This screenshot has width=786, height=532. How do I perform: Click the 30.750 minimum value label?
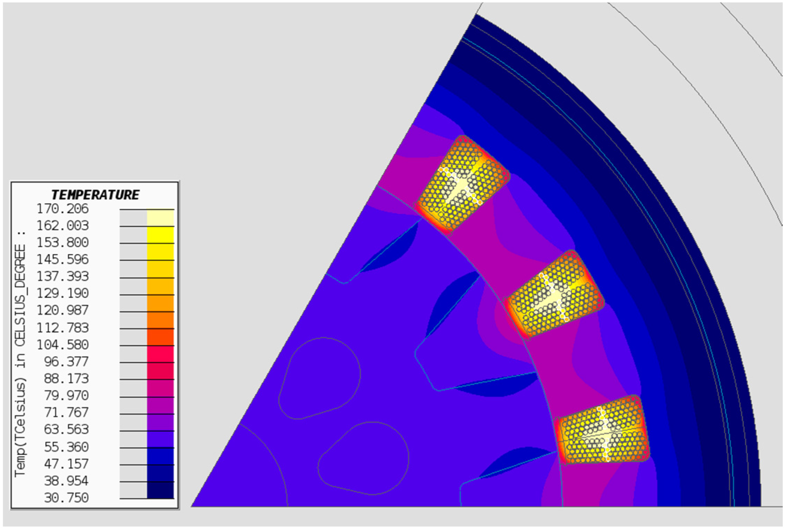coord(66,498)
